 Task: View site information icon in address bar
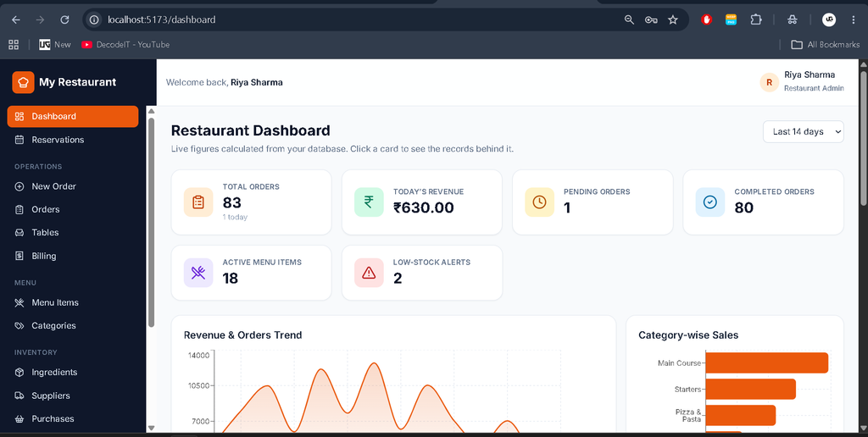(x=95, y=20)
